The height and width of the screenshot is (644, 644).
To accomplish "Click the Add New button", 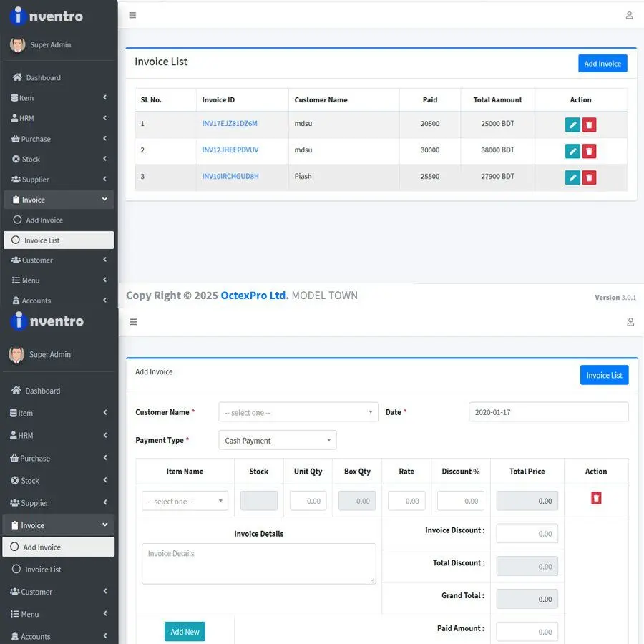I will [x=185, y=632].
